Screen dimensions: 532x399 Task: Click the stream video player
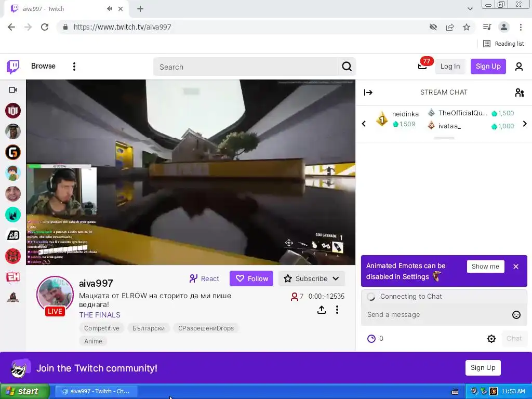[191, 172]
